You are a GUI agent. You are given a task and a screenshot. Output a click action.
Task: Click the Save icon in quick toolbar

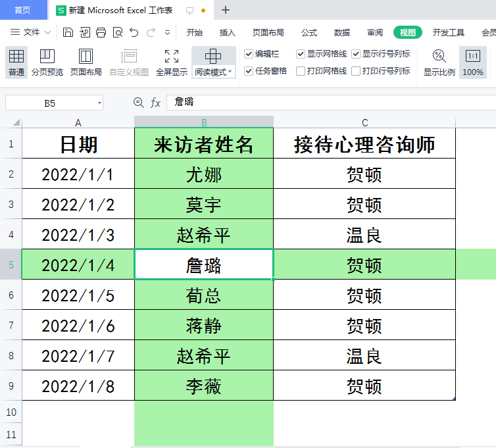click(68, 32)
